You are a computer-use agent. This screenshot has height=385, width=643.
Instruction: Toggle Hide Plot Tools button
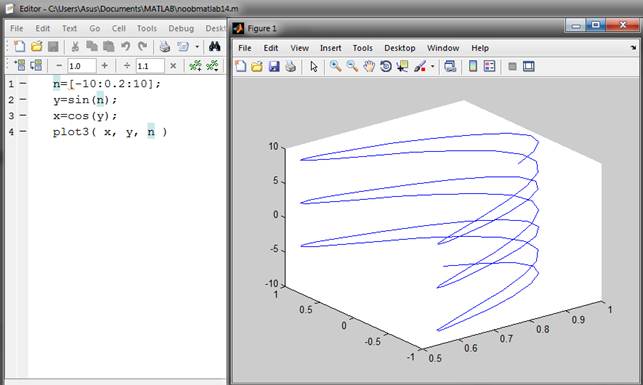coord(512,66)
